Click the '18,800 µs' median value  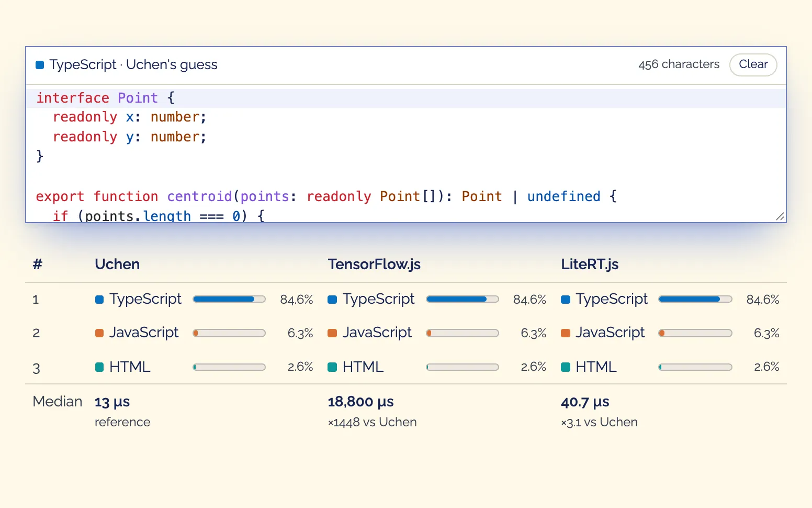(x=360, y=402)
